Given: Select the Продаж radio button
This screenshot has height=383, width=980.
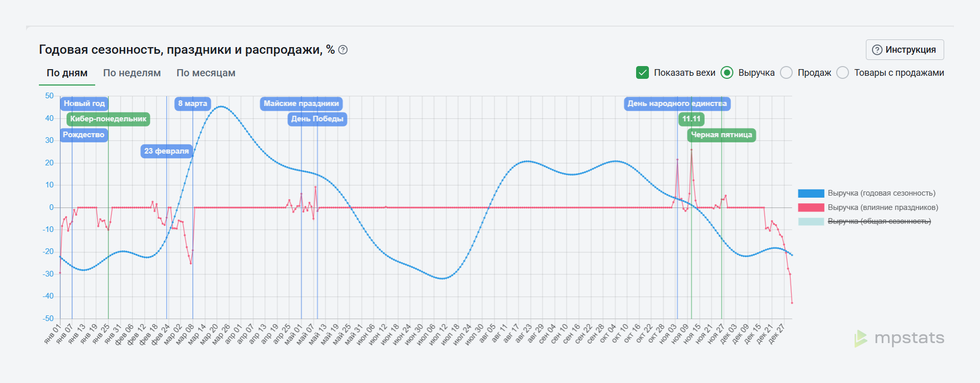Looking at the screenshot, I should (x=786, y=73).
